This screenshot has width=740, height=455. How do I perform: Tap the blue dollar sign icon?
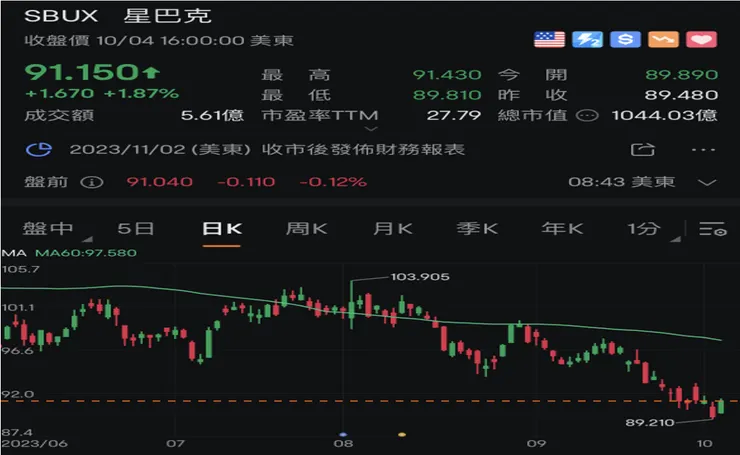click(625, 40)
